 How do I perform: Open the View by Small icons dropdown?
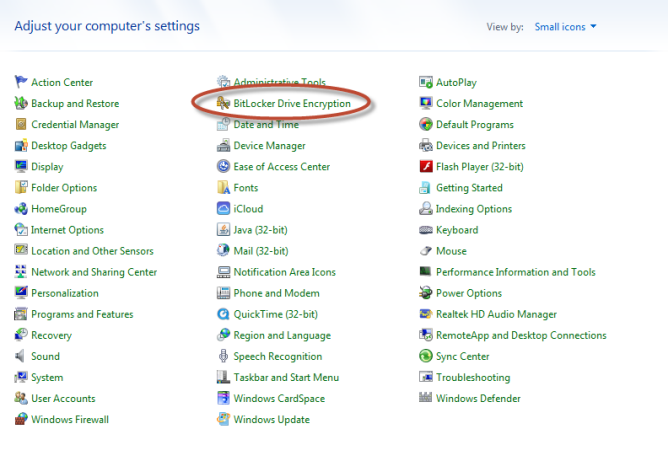pos(565,27)
